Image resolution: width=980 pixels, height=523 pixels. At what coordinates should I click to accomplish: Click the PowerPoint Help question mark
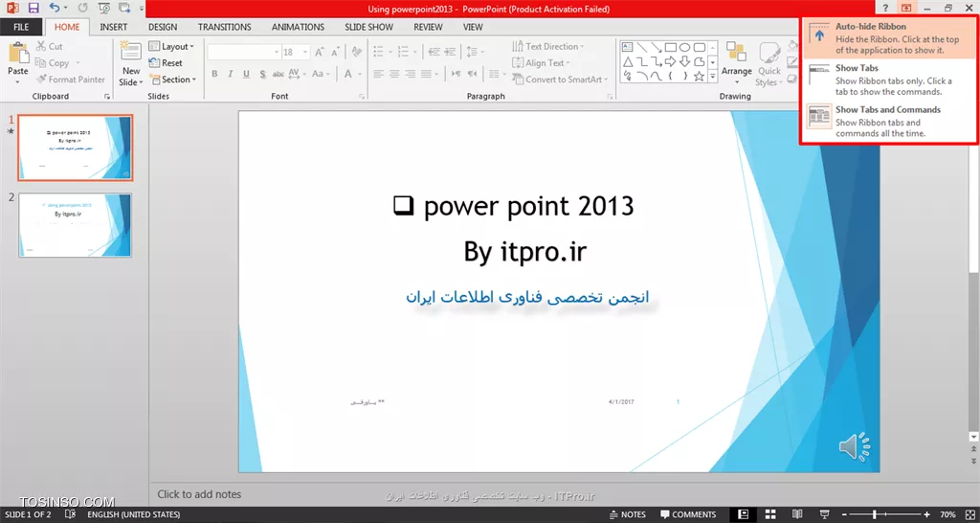point(885,8)
